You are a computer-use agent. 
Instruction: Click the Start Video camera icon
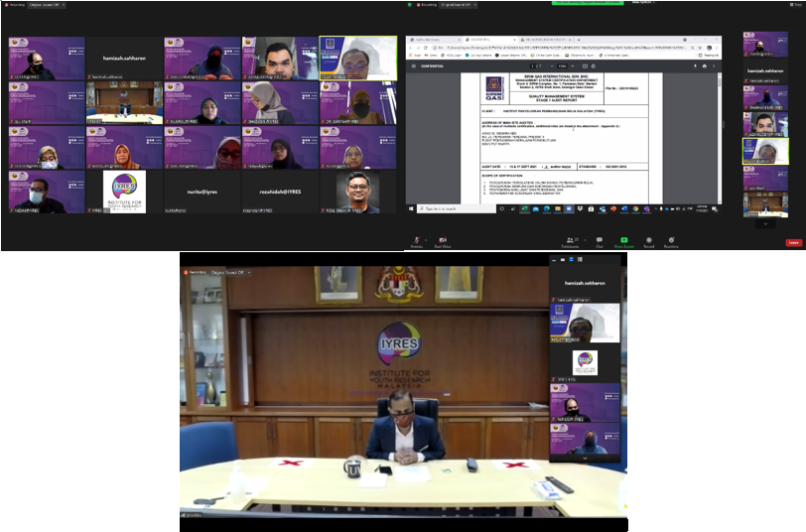444,241
